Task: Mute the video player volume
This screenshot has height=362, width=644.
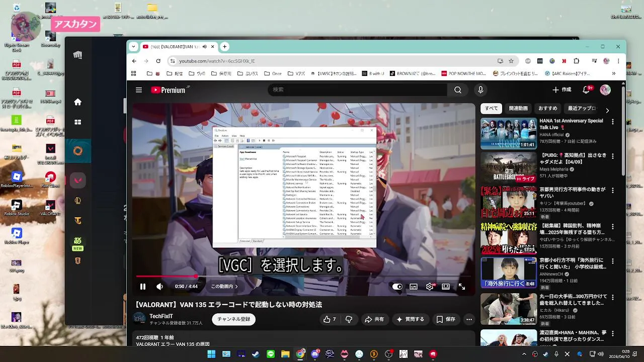Action: coord(159,287)
